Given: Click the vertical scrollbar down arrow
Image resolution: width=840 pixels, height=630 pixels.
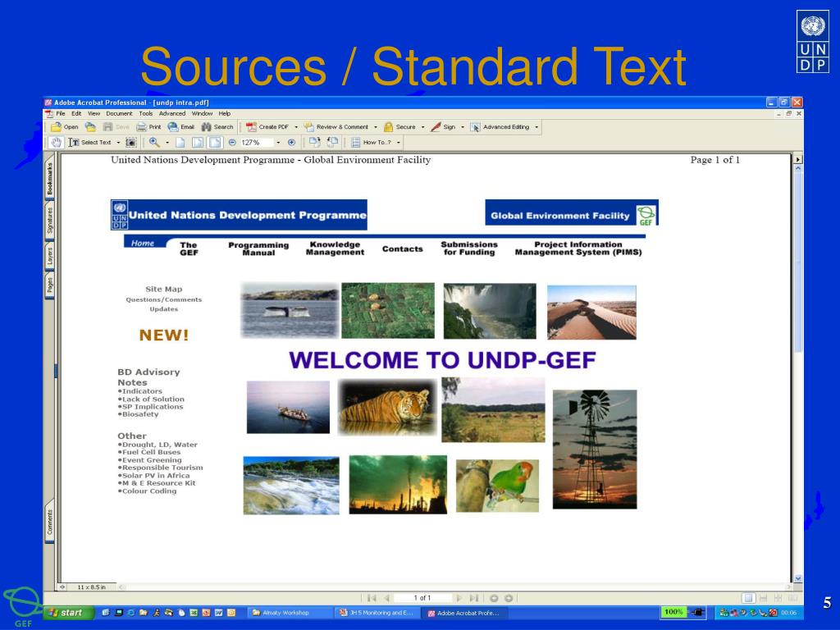Looking at the screenshot, I should 797,578.
